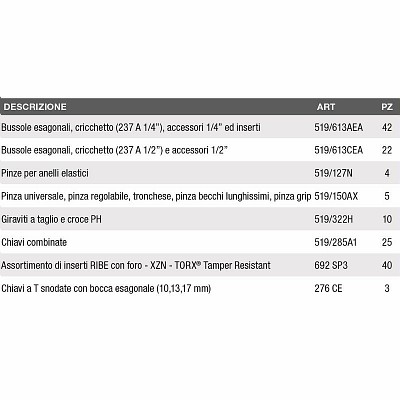This screenshot has width=400, height=400.
Task: Select article code 692 SP3
Action: pyautogui.click(x=331, y=265)
